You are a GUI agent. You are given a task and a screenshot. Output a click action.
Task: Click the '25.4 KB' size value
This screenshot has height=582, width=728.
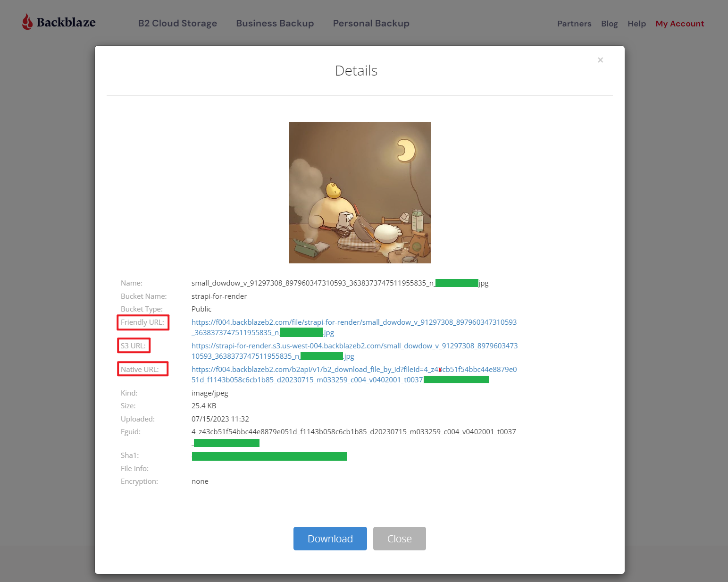[204, 405]
